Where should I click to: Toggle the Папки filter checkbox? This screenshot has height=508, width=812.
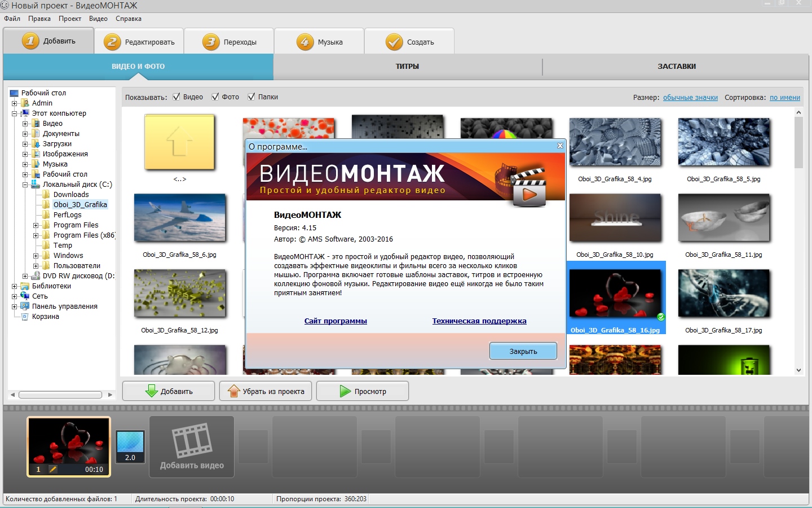(x=251, y=97)
